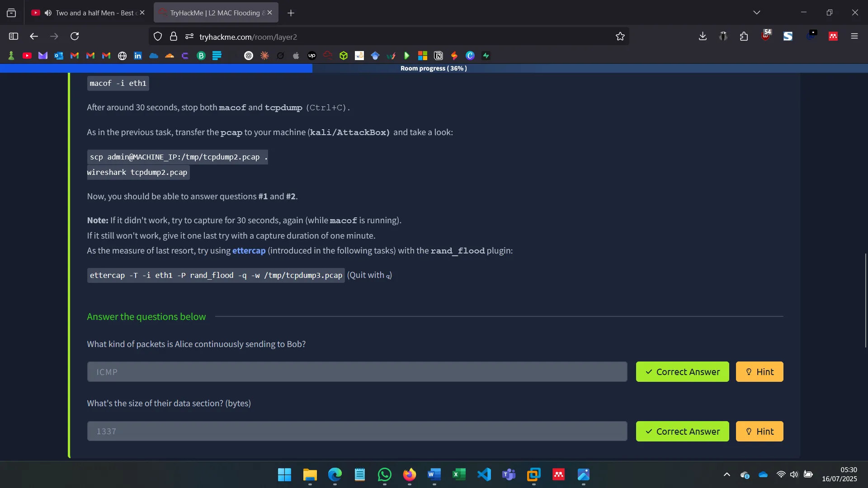Screen dimensions: 868x488
Task: Click the data section size answer field
Action: pyautogui.click(x=357, y=431)
